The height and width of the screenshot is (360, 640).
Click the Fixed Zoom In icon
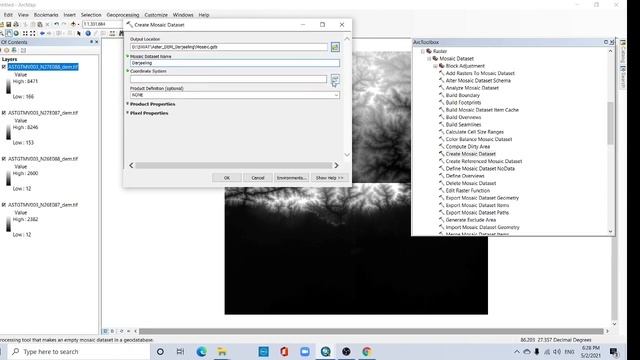coord(25,33)
